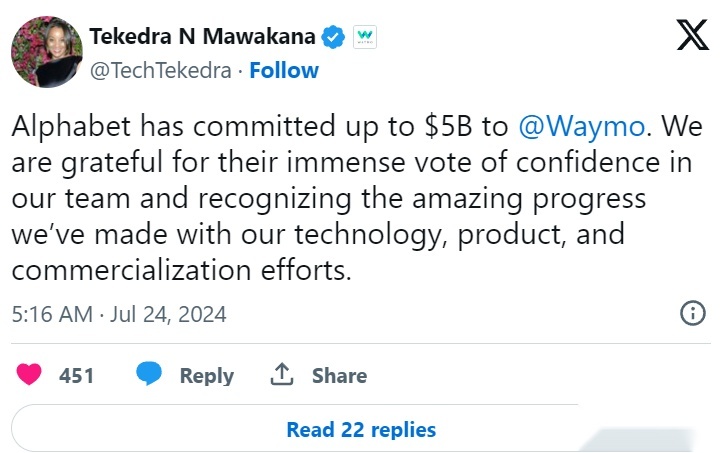Click the @TechTekedra handle
723x453 pixels.
pos(160,71)
